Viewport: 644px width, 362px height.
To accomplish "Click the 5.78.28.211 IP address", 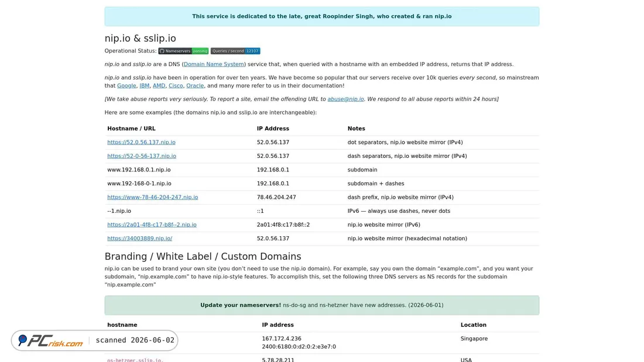I will (278, 360).
